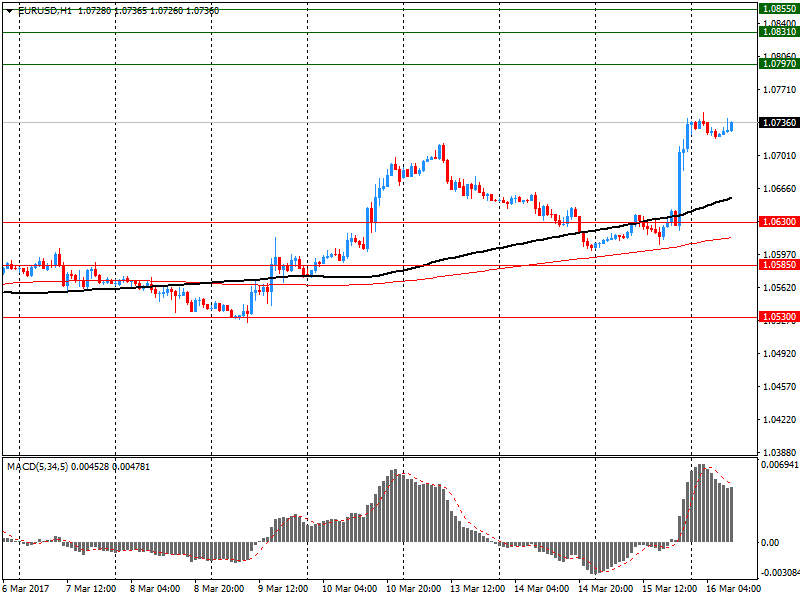Select the 1.05300 red level label
The width and height of the screenshot is (800, 600).
click(x=779, y=317)
